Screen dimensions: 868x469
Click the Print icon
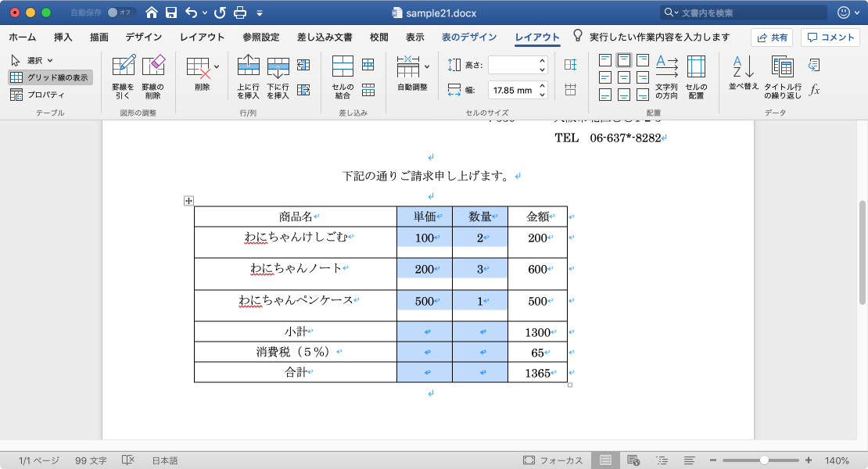[x=240, y=13]
